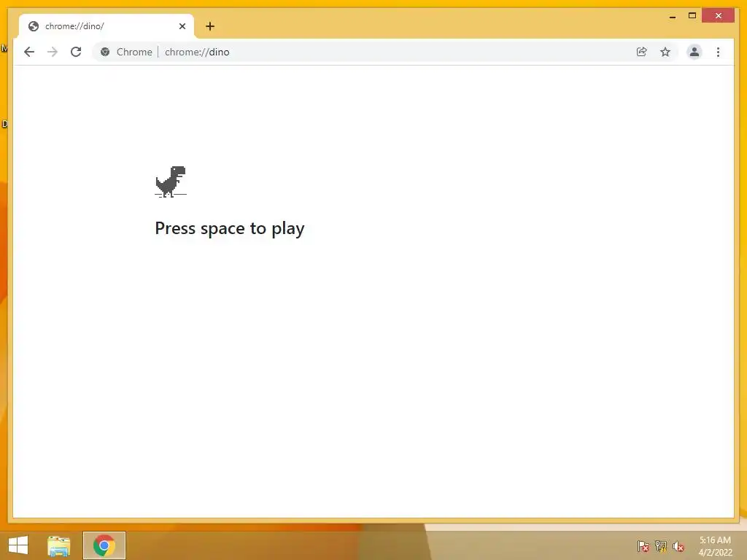Click the 'Press space to play' text
This screenshot has height=560, width=747.
click(x=230, y=228)
